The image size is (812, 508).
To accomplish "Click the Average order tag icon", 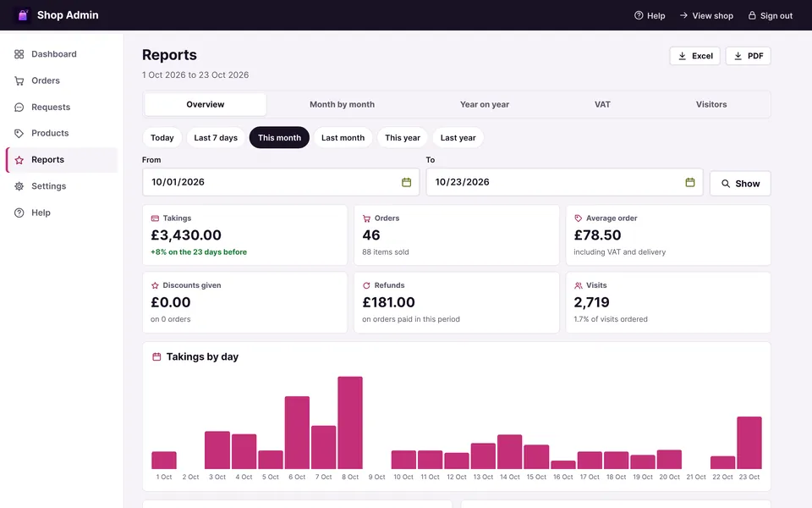I will 578,218.
